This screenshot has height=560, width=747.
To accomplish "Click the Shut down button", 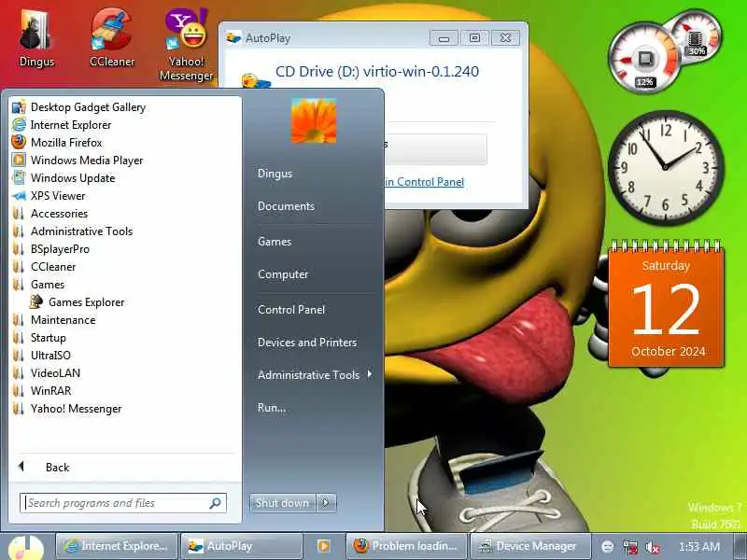I will tap(283, 503).
